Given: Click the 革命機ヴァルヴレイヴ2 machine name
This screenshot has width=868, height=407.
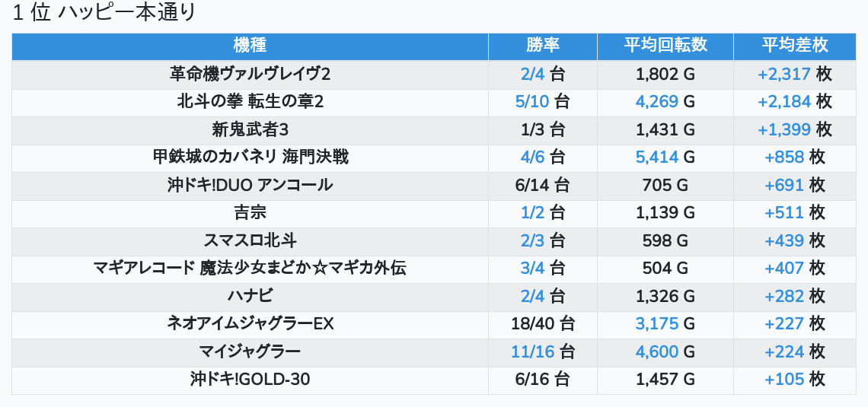Looking at the screenshot, I should point(250,74).
